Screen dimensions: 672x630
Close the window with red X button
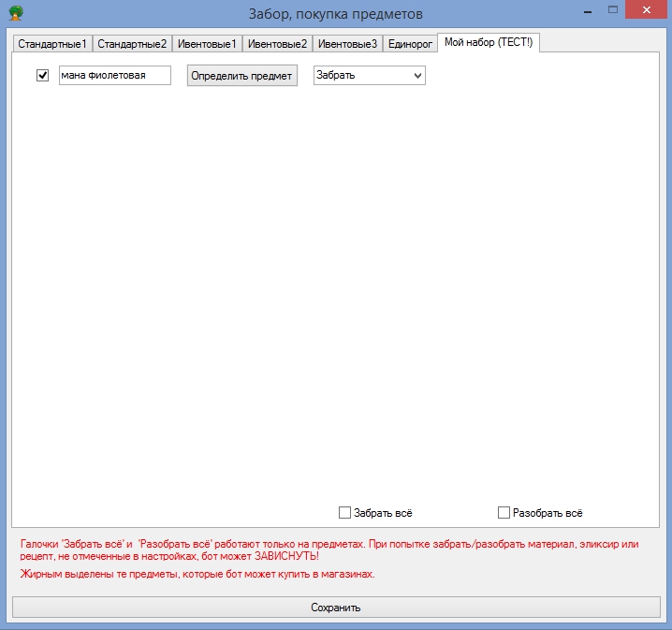pyautogui.click(x=647, y=10)
